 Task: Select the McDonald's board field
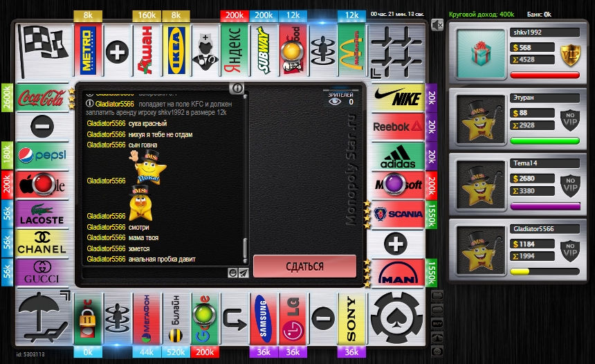(351, 51)
